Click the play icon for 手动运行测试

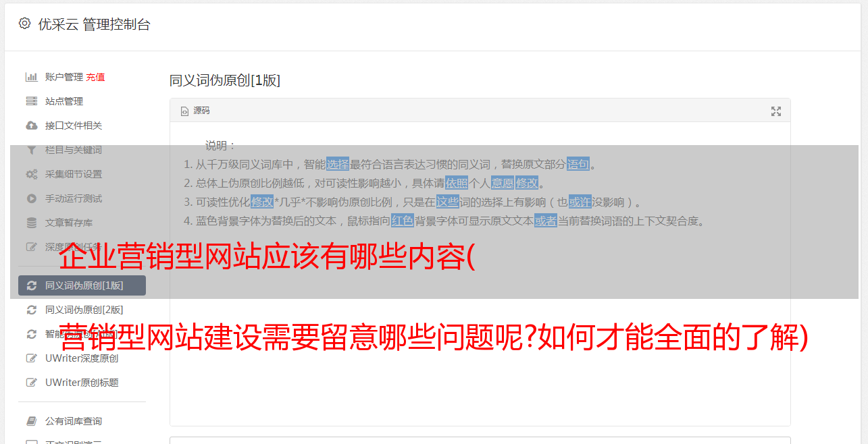pyautogui.click(x=31, y=198)
